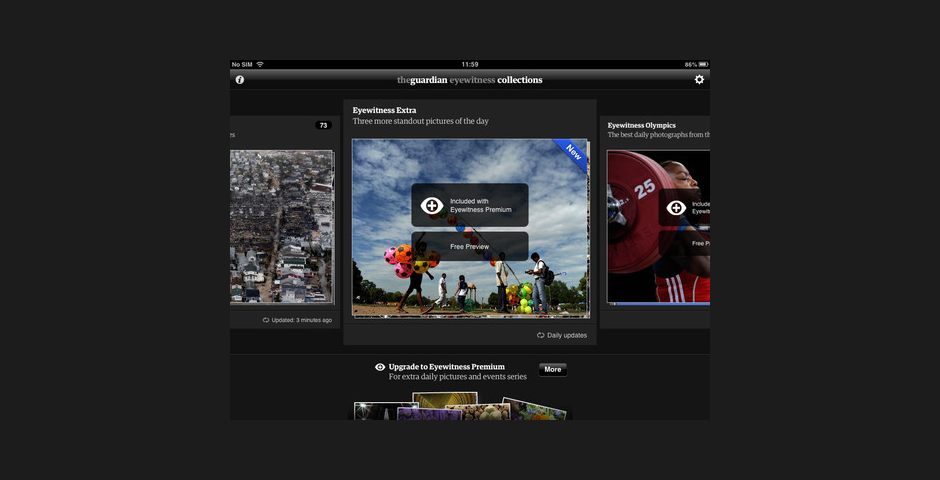Tap the 73 count badge
Screen dimensions: 940x480
(323, 125)
